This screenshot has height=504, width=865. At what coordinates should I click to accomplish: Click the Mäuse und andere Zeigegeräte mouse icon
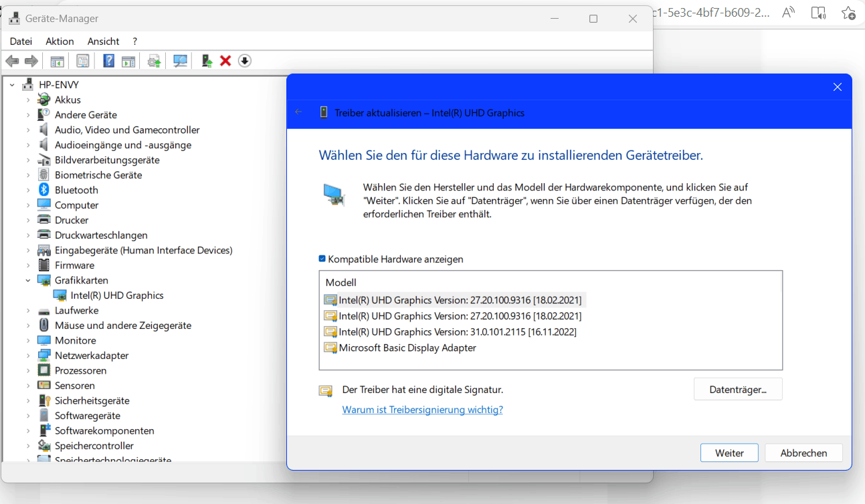(44, 326)
